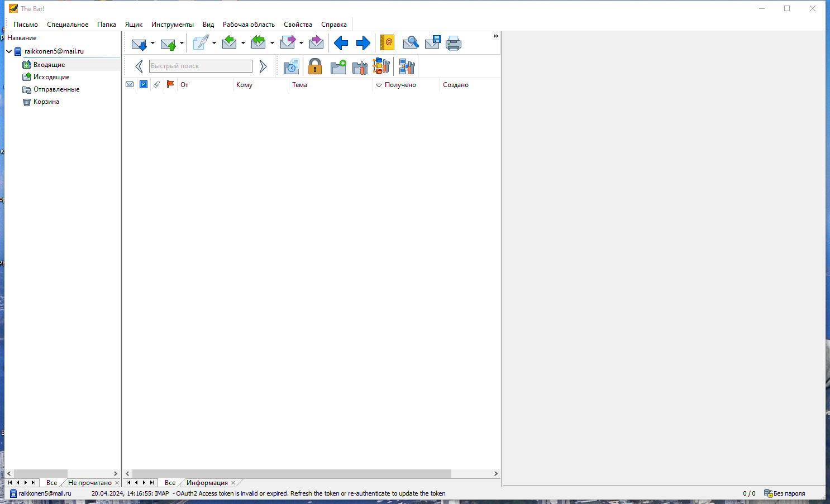
Task: Click the Быстрый поиск search field
Action: pos(201,66)
